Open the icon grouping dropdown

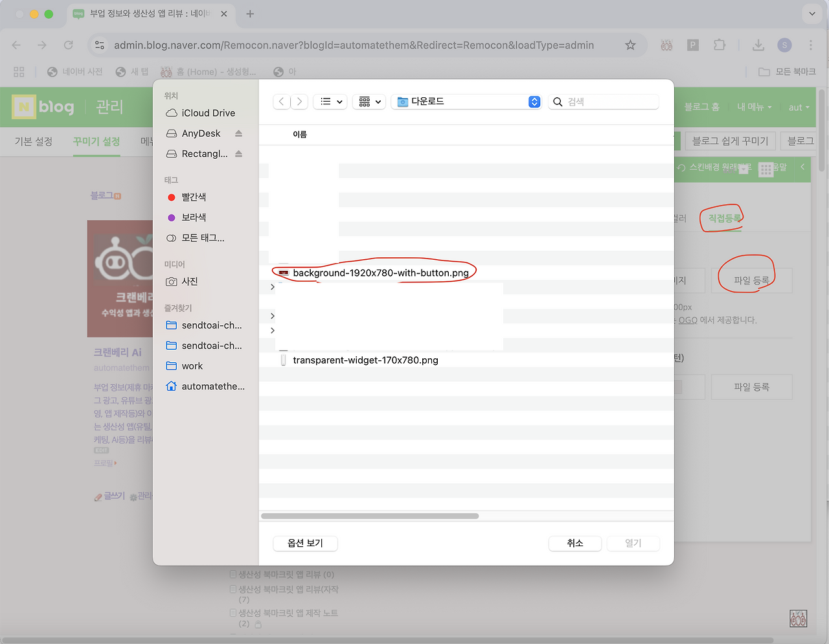tap(370, 102)
